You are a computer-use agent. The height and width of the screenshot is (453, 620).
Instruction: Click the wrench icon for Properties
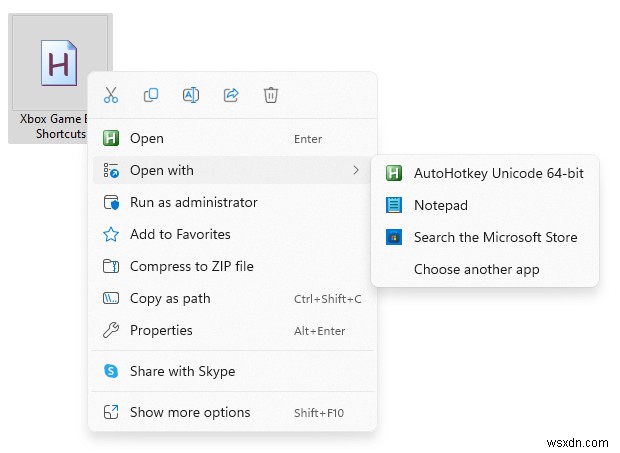point(111,330)
